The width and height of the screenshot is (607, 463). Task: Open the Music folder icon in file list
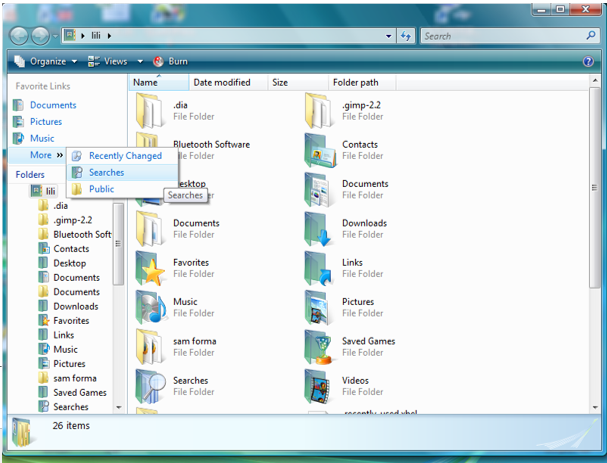(x=151, y=308)
